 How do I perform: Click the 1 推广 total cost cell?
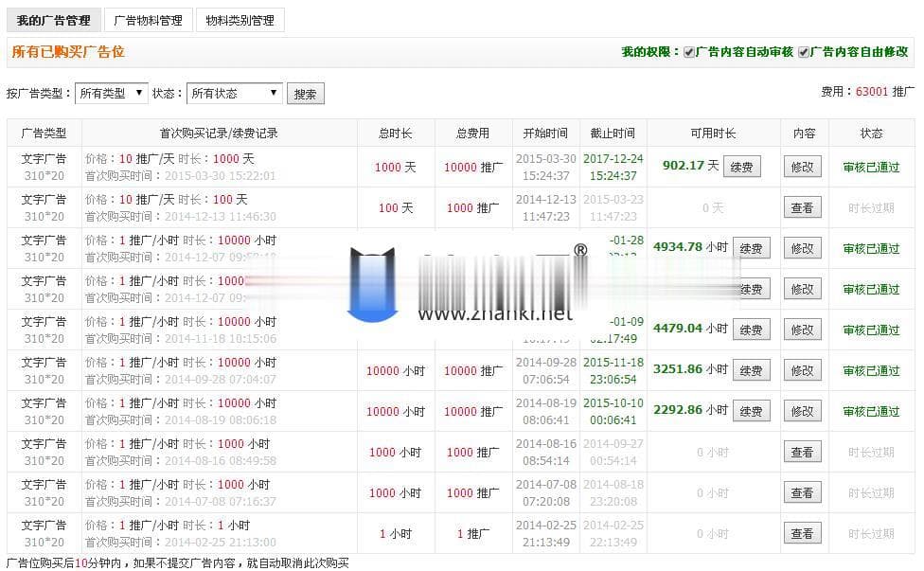[x=473, y=534]
